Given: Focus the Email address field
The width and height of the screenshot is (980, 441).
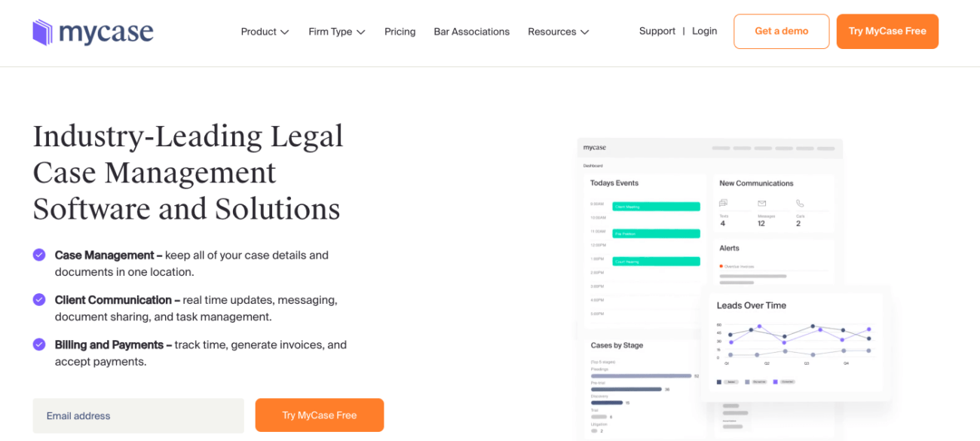Looking at the screenshot, I should click(138, 415).
